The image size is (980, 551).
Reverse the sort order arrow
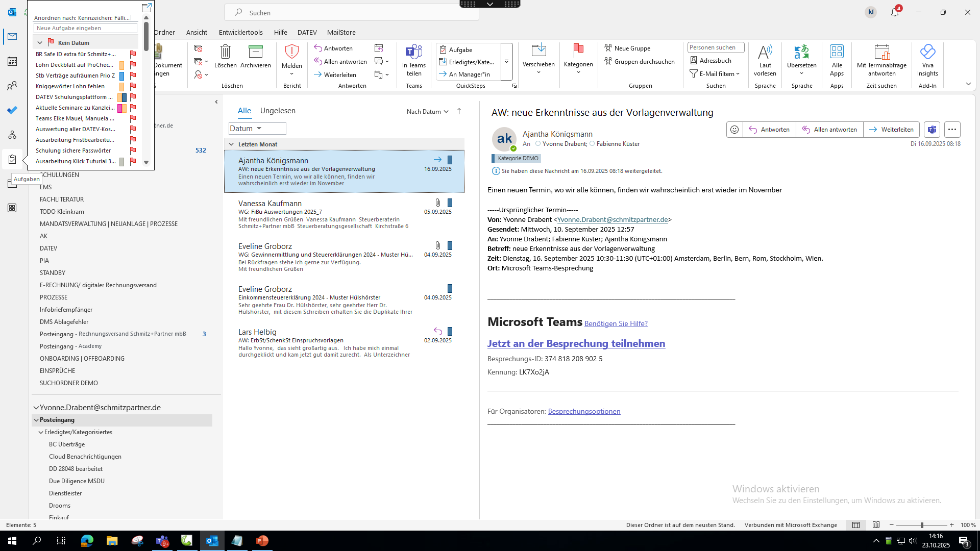[459, 112]
